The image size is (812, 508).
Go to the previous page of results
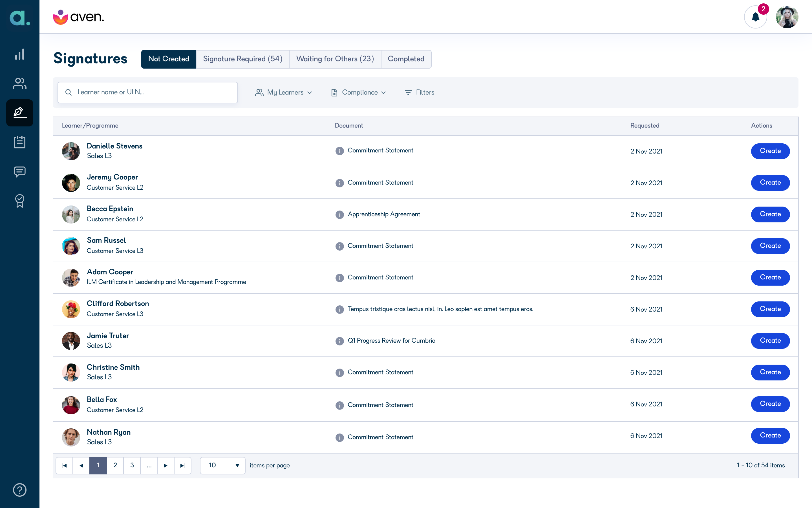click(81, 465)
